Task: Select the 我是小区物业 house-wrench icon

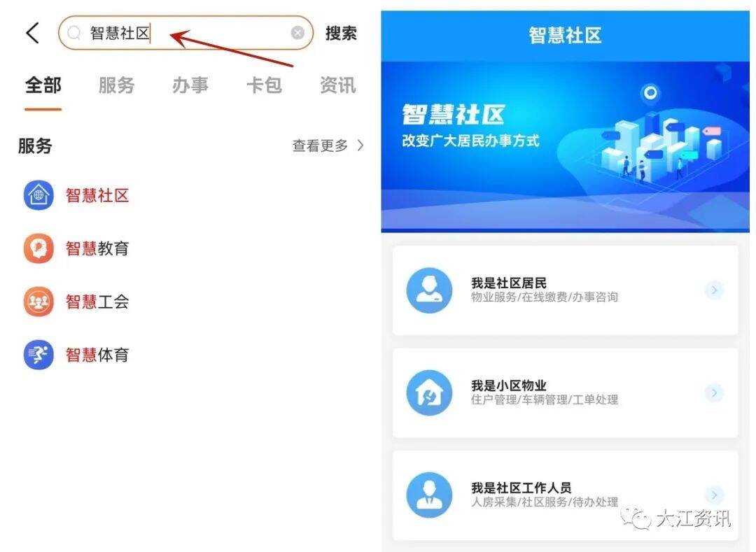Action: [429, 392]
